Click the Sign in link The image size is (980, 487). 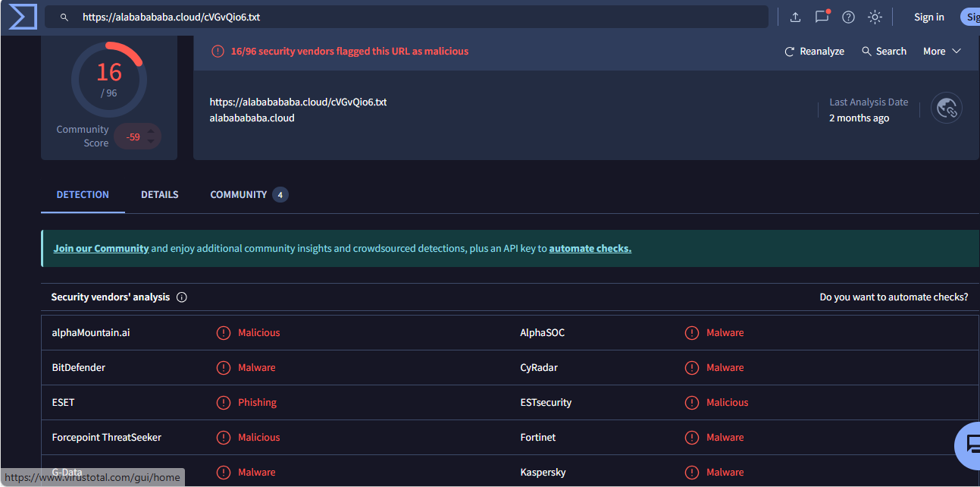pos(928,17)
